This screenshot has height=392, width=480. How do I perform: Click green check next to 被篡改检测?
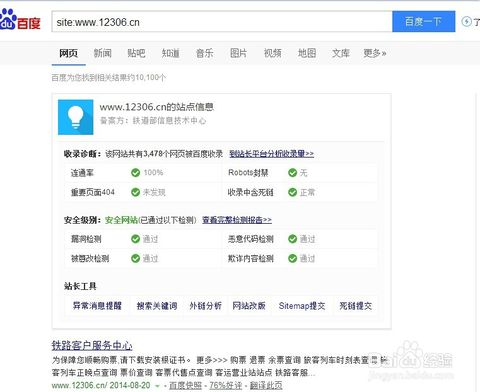pyautogui.click(x=135, y=258)
